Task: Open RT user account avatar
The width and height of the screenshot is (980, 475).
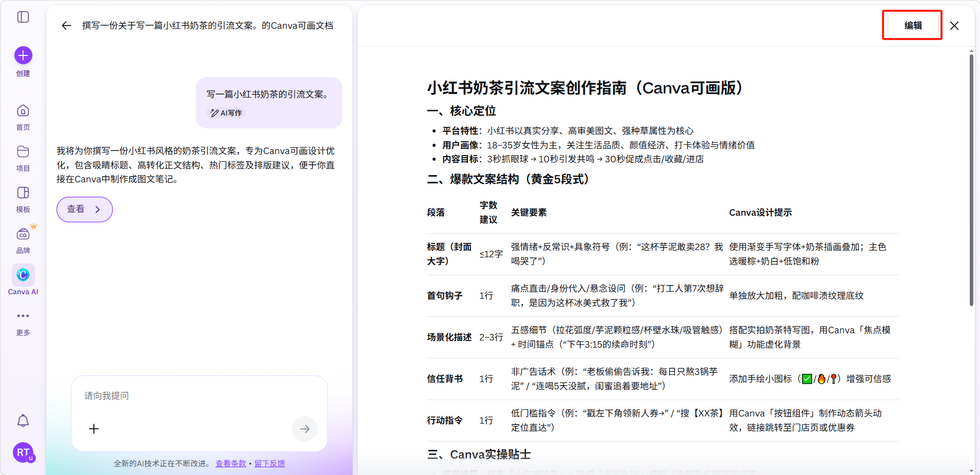Action: [x=23, y=452]
